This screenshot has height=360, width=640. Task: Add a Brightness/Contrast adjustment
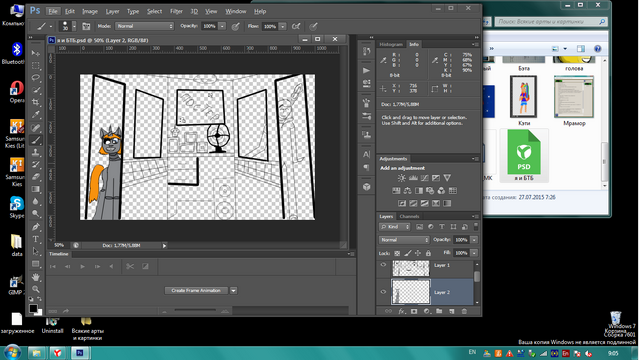pyautogui.click(x=402, y=178)
